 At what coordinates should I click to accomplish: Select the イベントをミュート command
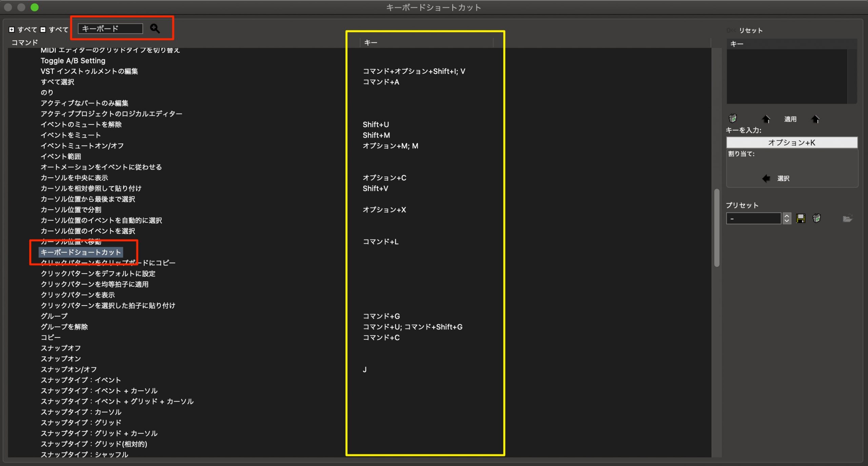pos(71,135)
